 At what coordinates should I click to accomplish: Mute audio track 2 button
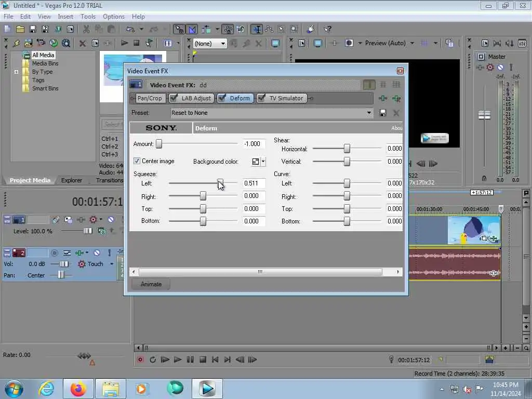(97, 253)
